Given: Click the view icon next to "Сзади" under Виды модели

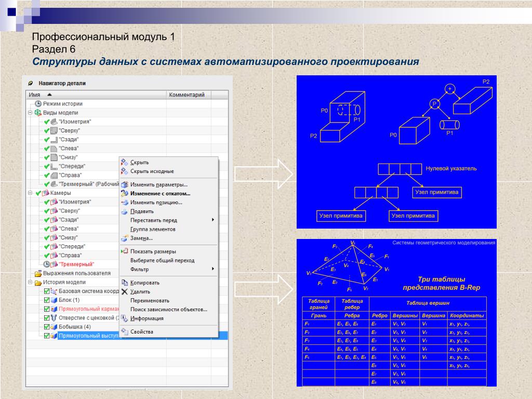Looking at the screenshot, I should click(x=54, y=139).
